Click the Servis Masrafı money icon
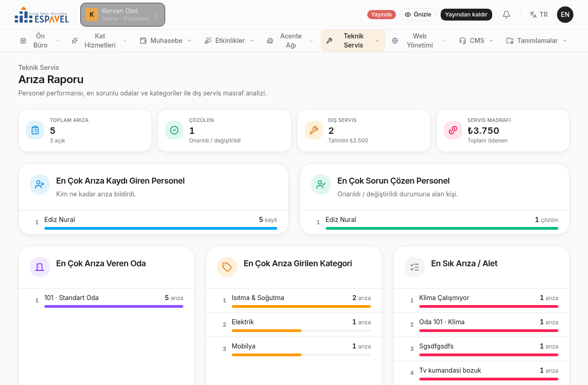The height and width of the screenshot is (385, 588). pos(453,130)
